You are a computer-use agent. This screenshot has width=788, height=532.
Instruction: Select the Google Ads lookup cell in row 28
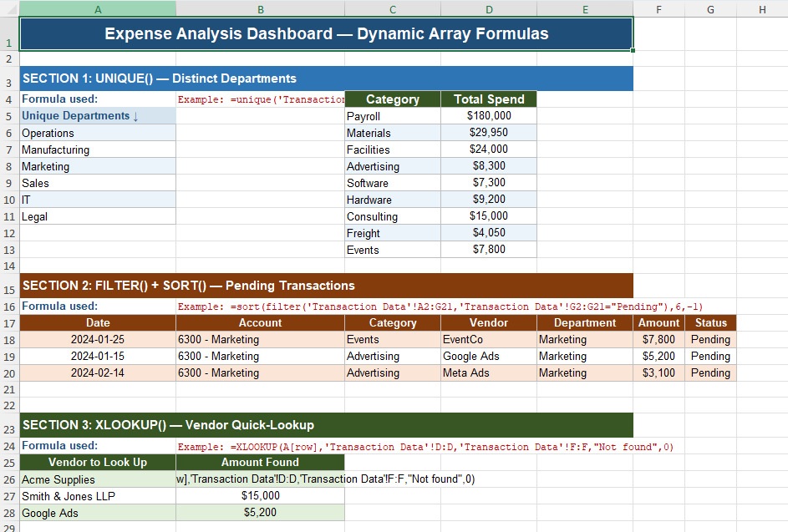click(x=98, y=513)
